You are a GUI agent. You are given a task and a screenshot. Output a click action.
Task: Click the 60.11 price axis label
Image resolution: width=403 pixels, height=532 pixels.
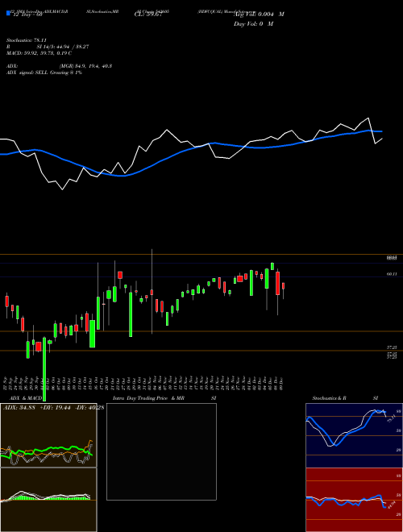[x=391, y=274]
